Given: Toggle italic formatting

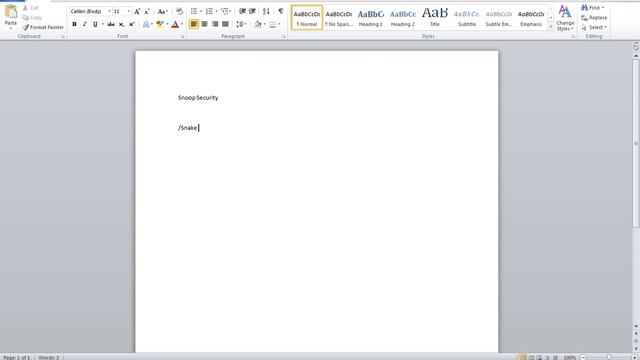Looking at the screenshot, I should click(84, 24).
